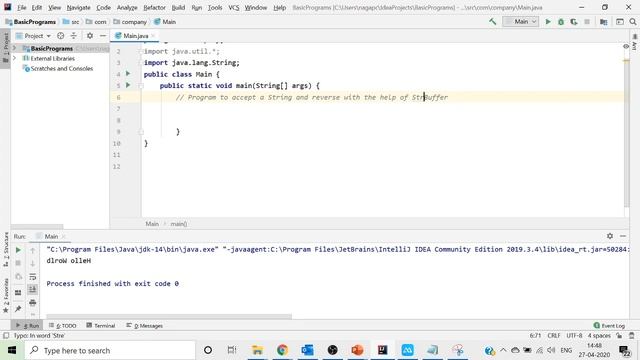The height and width of the screenshot is (360, 640).
Task: Click the editor inspection eye icon
Action: [x=626, y=47]
